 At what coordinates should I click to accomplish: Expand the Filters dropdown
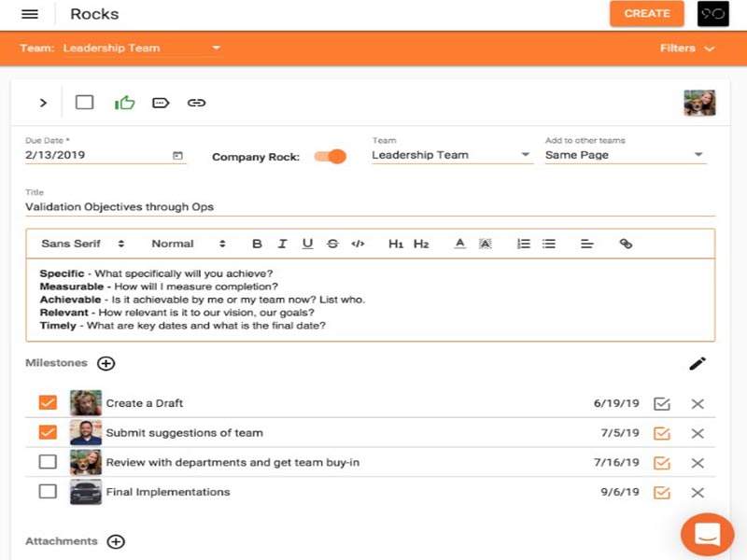click(686, 48)
